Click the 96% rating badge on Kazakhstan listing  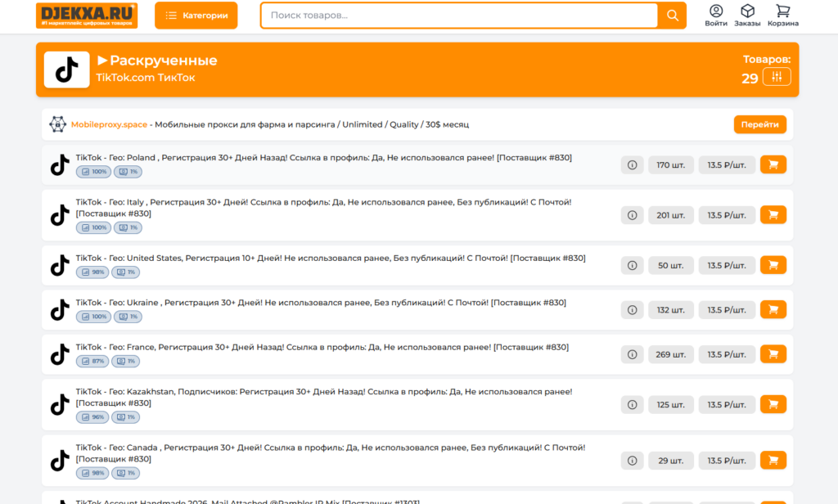point(92,417)
